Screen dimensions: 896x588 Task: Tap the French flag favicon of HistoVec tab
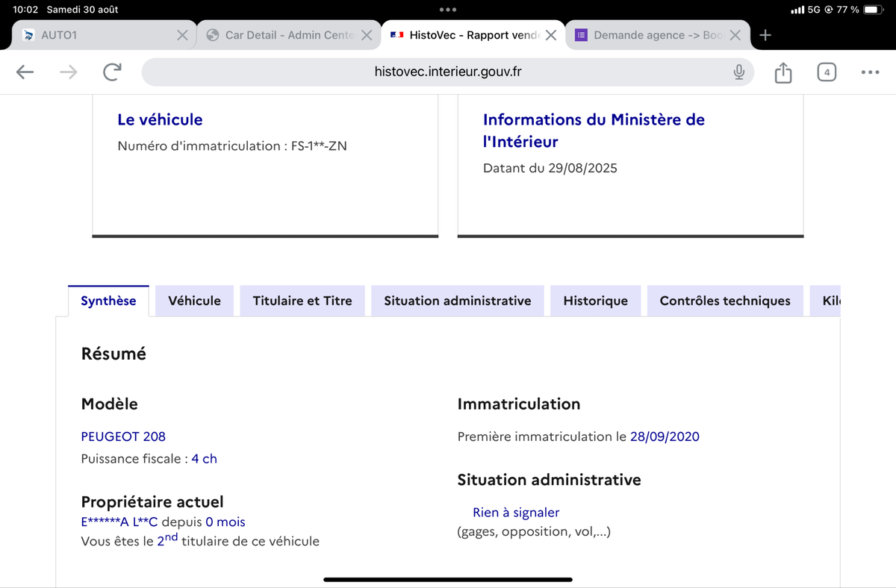397,35
